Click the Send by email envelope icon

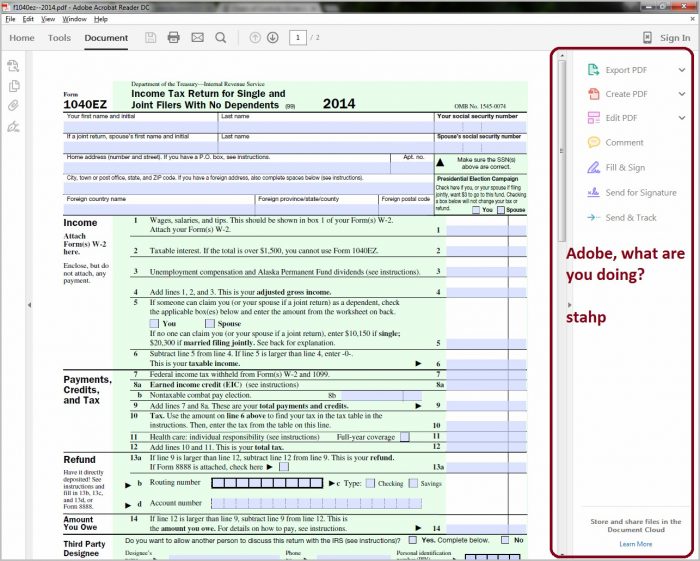(197, 37)
